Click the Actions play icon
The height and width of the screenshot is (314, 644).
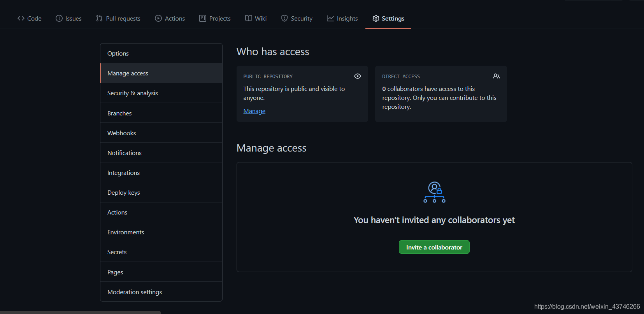coord(158,18)
